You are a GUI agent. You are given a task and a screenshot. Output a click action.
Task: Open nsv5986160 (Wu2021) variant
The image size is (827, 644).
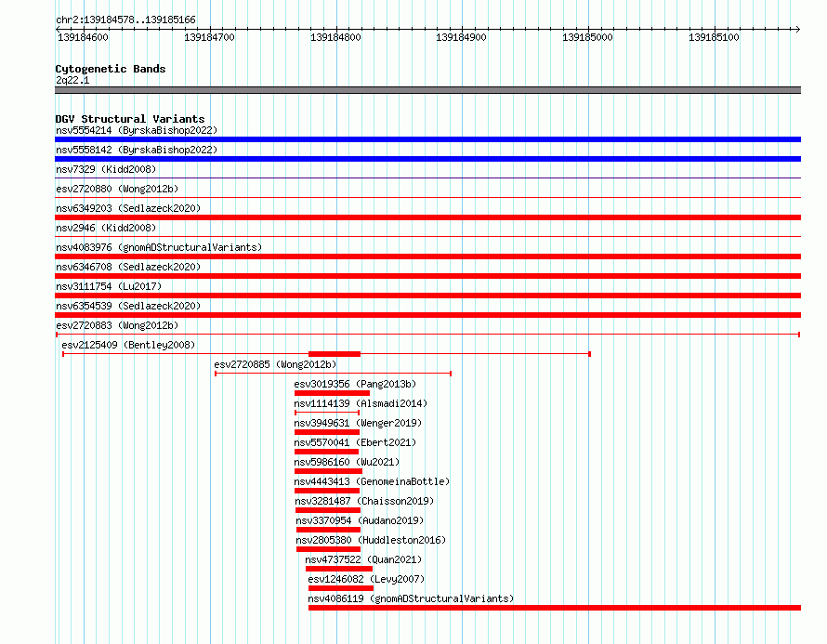(x=347, y=462)
